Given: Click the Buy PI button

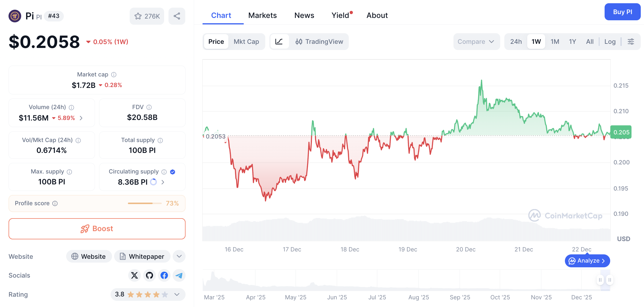Looking at the screenshot, I should click(623, 12).
